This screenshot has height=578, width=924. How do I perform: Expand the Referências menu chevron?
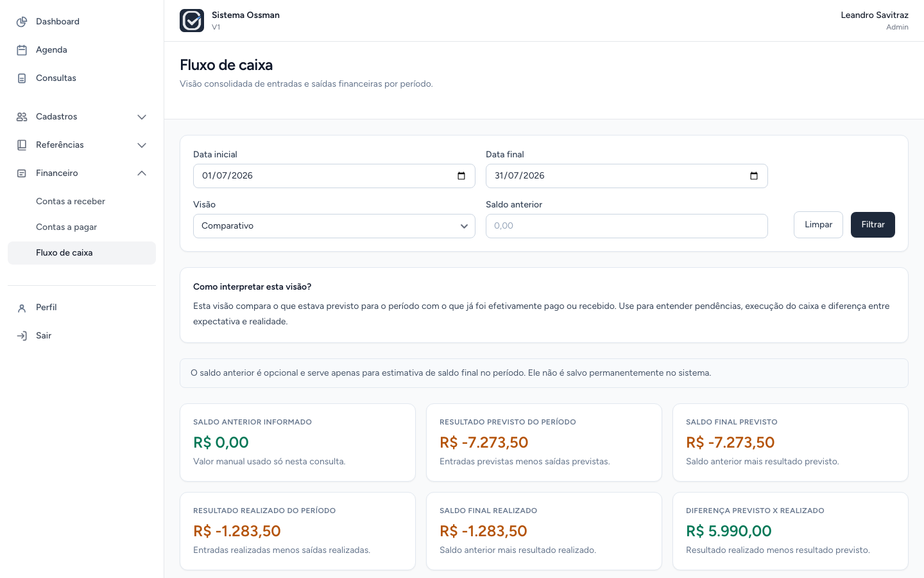pos(142,145)
